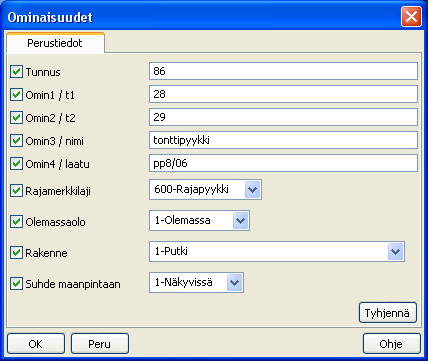Click the 1-Näkyvissä value text
This screenshot has height=361, width=428.
(183, 282)
